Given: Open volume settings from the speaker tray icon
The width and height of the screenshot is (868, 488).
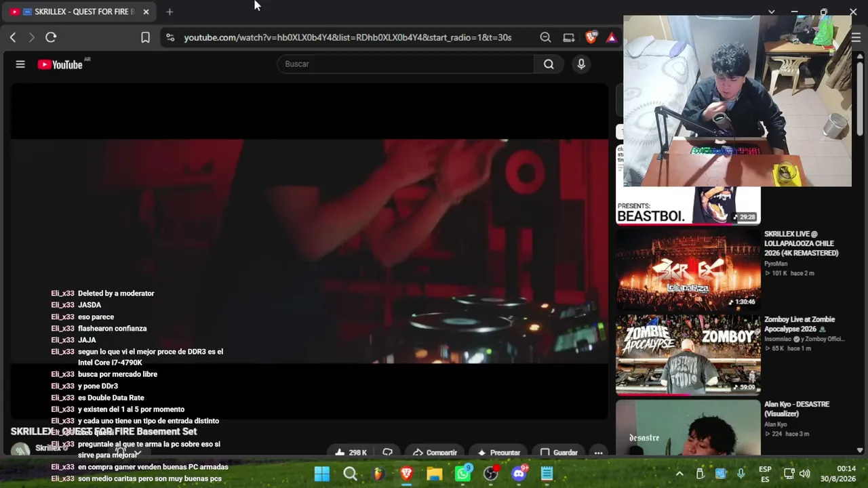Looking at the screenshot, I should click(805, 474).
